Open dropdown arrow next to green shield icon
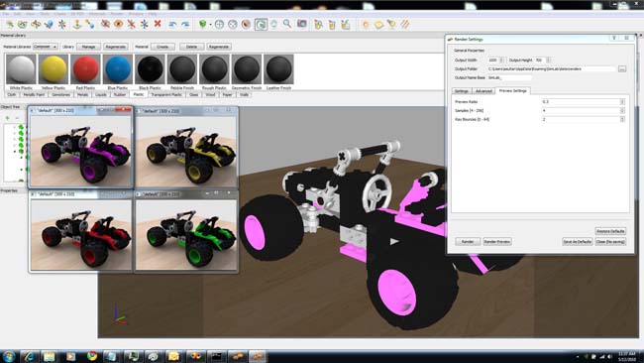The width and height of the screenshot is (644, 363). pyautogui.click(x=210, y=25)
